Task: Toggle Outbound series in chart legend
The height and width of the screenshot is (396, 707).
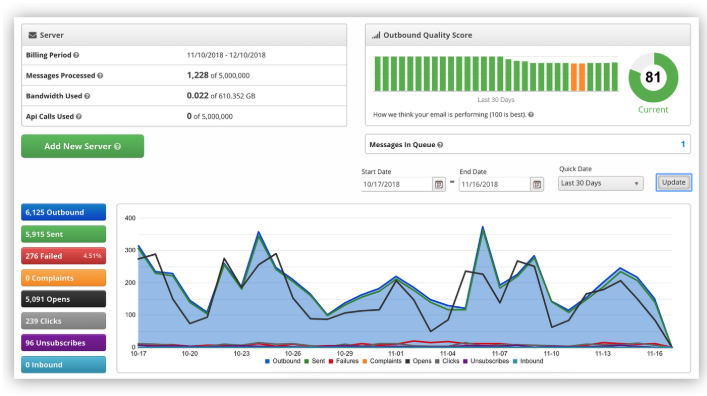Action: 283,361
